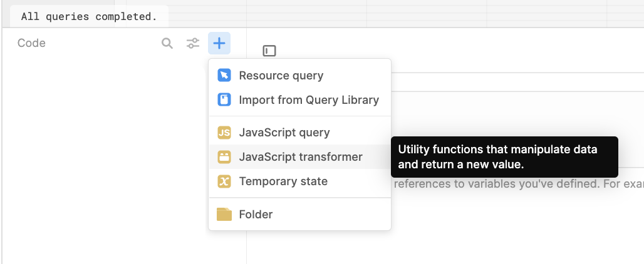
Task: Create a JavaScript transformer
Action: click(x=301, y=157)
